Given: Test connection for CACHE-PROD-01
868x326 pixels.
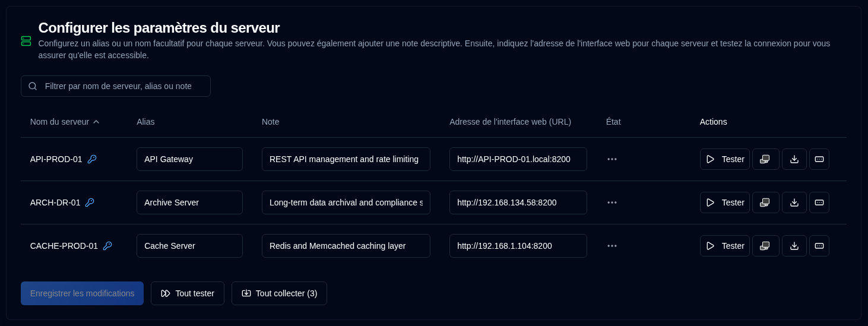Looking at the screenshot, I should (725, 246).
